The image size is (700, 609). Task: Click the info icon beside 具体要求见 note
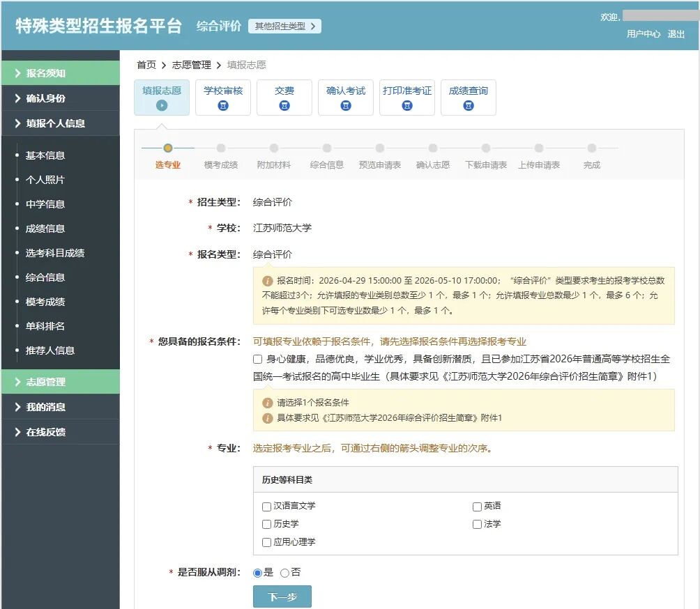click(x=268, y=419)
